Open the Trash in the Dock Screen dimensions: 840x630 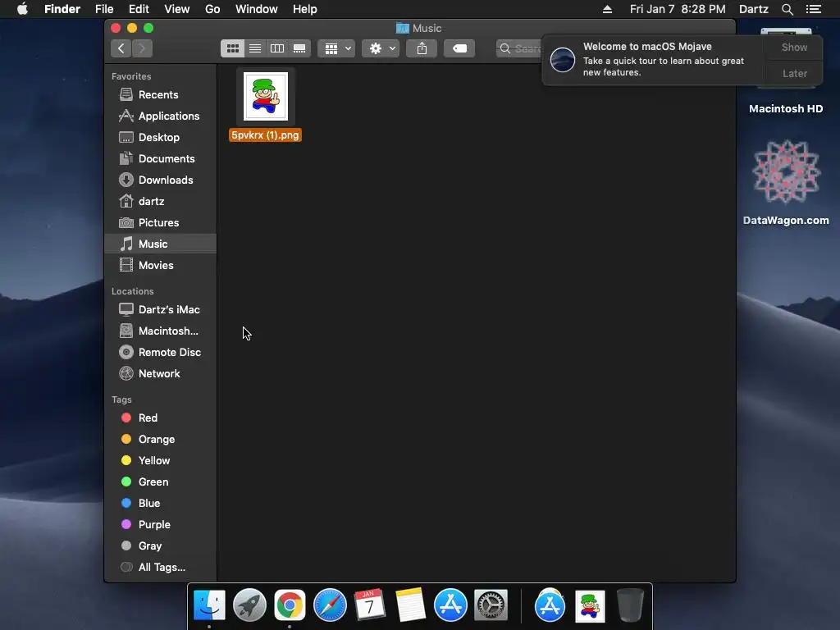[x=630, y=605]
